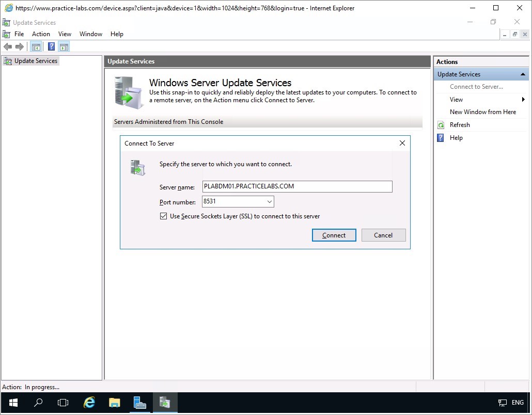532x415 pixels.
Task: Click the Back arrow in the toolbar
Action: click(8, 47)
